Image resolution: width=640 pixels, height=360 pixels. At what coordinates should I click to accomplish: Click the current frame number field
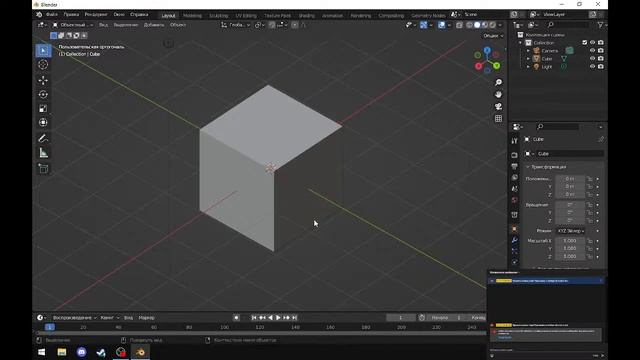click(x=401, y=318)
